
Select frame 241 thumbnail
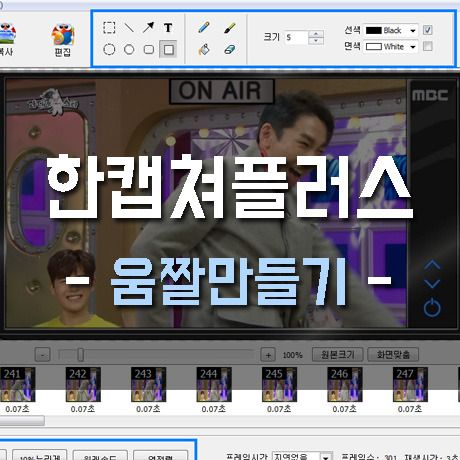coord(17,384)
